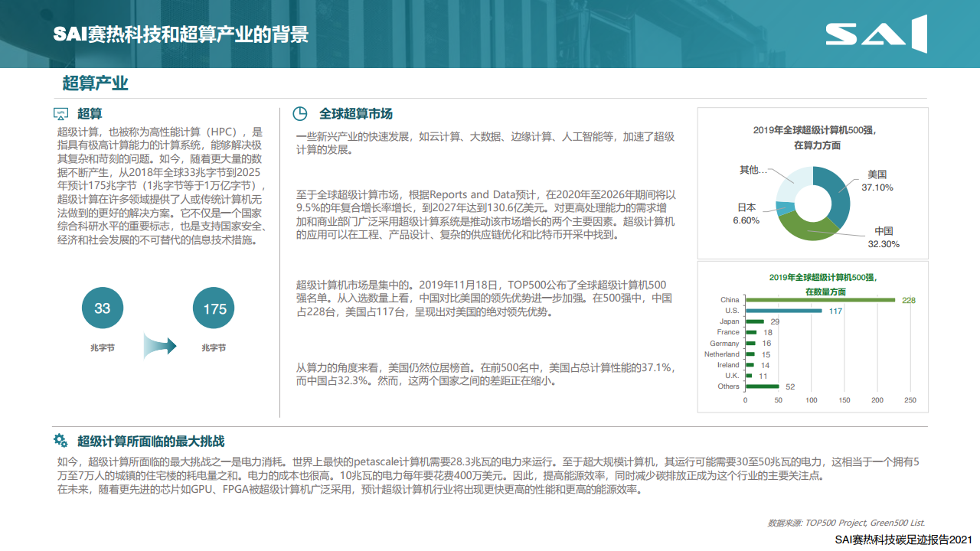
Task: Click the arrow icon between the two circles
Action: point(160,345)
